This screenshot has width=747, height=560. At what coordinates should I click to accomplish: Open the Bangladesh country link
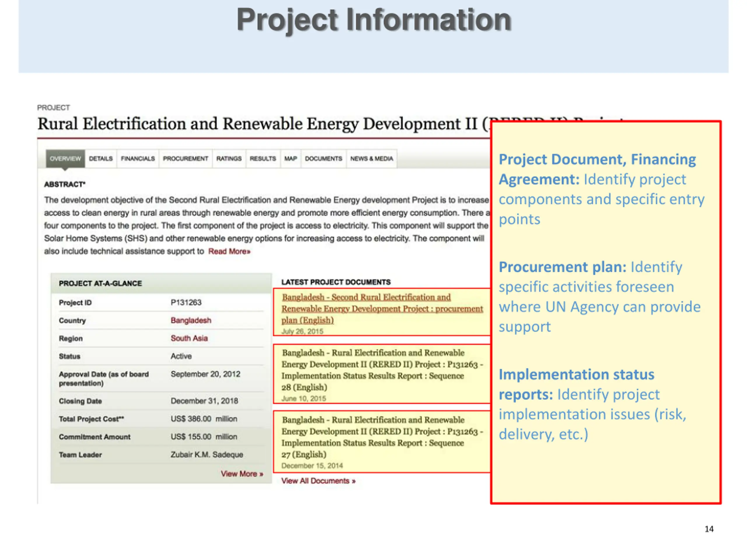pyautogui.click(x=191, y=320)
